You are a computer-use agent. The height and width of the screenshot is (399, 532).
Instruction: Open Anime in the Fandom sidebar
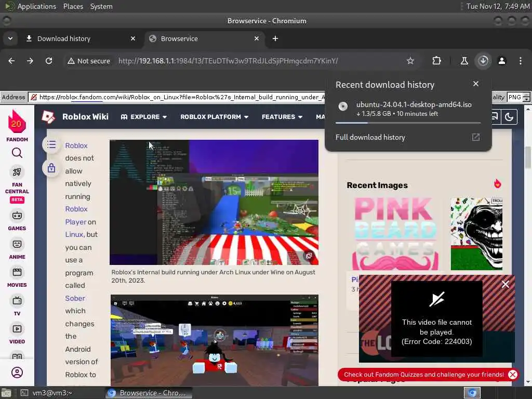pyautogui.click(x=17, y=249)
